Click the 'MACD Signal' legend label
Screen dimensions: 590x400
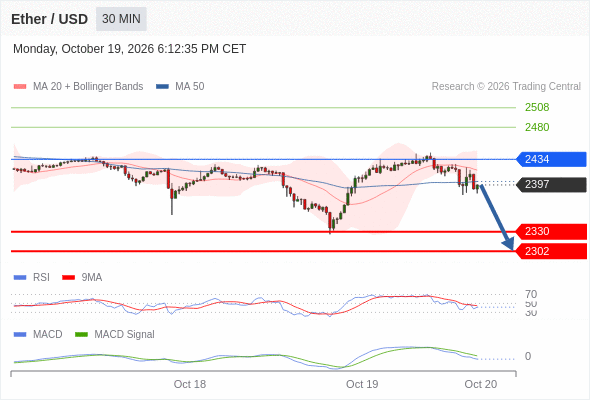[125, 335]
